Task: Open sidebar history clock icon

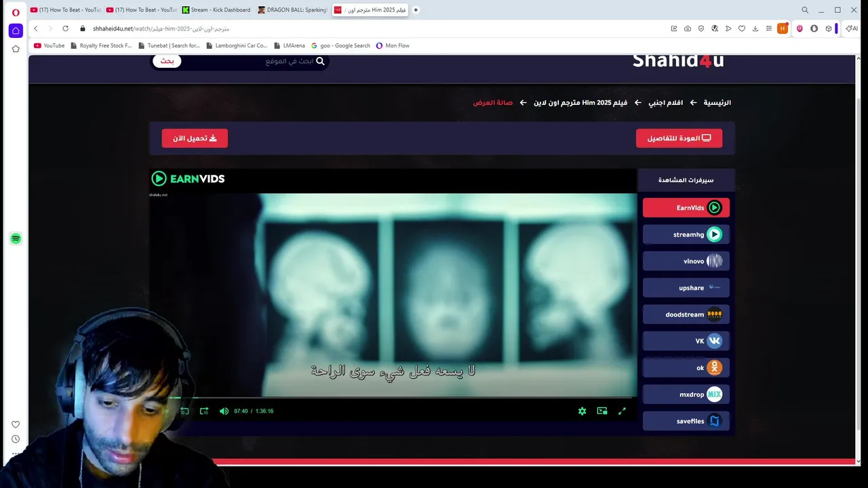Action: click(16, 439)
